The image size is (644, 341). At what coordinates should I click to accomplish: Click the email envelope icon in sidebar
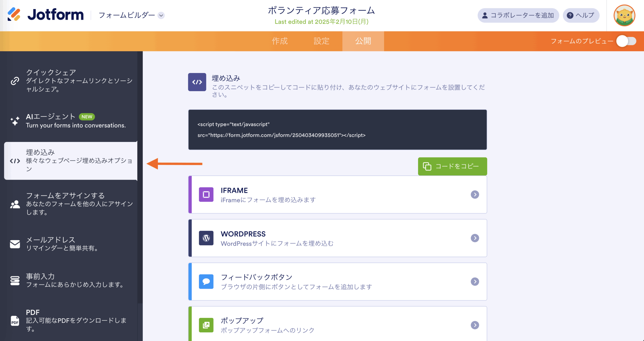[x=15, y=244]
